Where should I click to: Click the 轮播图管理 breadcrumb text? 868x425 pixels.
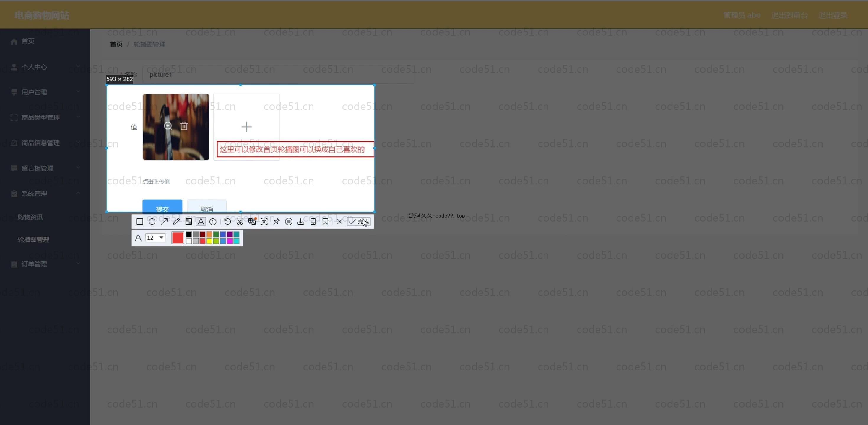[x=149, y=44]
